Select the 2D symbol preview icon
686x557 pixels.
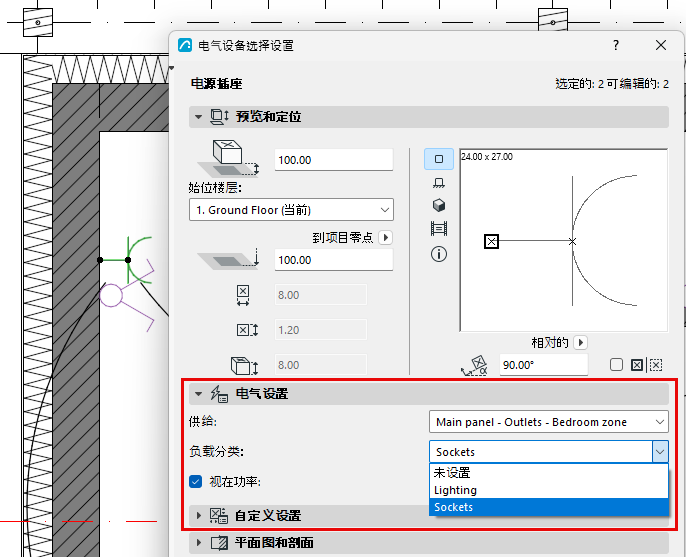pos(439,159)
